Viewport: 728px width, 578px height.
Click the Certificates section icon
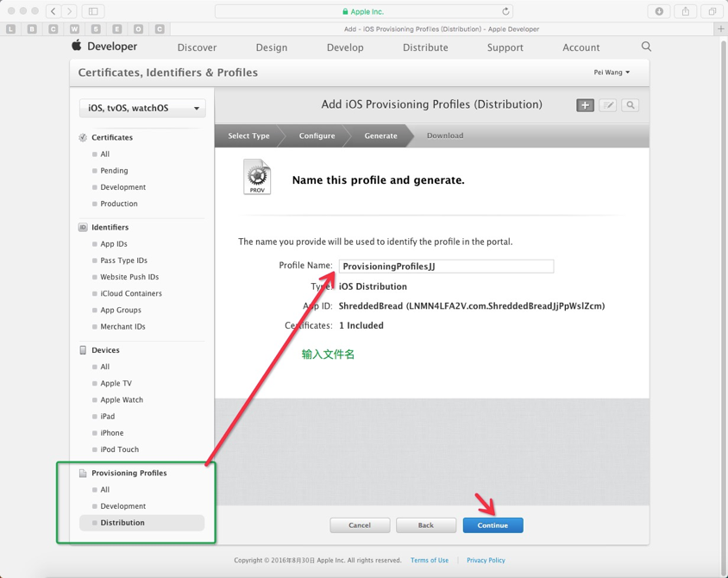point(83,137)
